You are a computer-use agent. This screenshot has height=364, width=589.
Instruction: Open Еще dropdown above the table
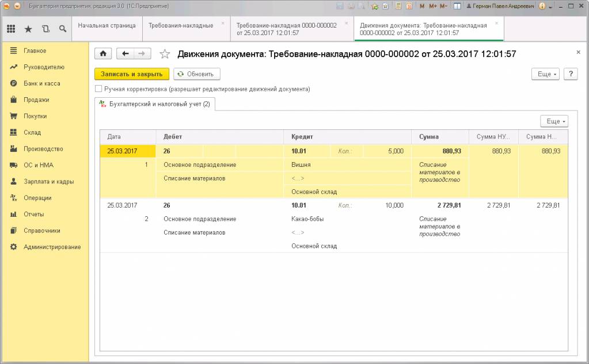[554, 121]
